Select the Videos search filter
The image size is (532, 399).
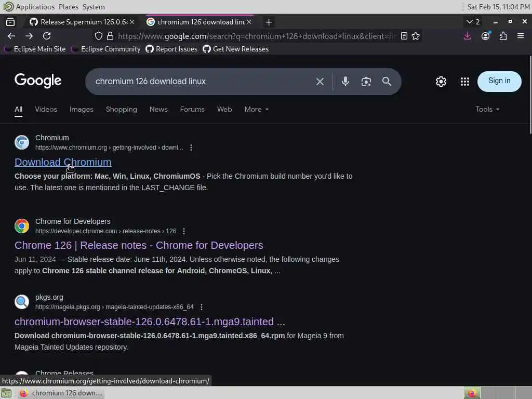pyautogui.click(x=46, y=109)
